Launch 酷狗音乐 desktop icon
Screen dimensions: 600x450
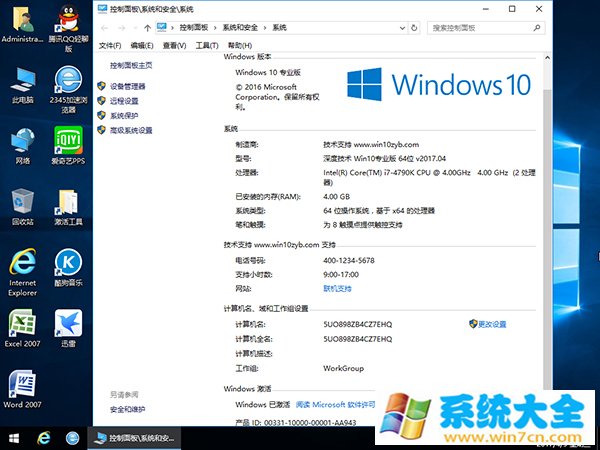pos(68,267)
